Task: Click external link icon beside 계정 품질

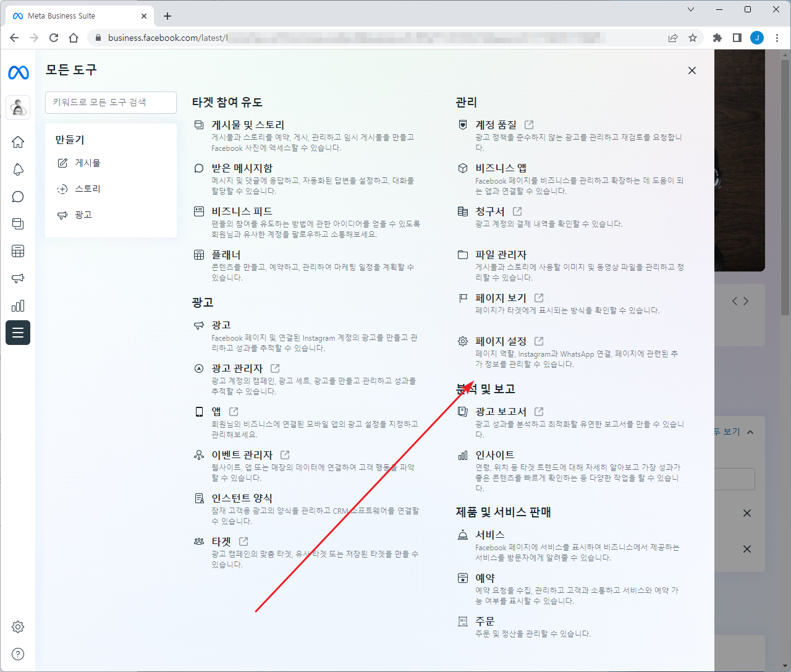Action: pyautogui.click(x=529, y=125)
